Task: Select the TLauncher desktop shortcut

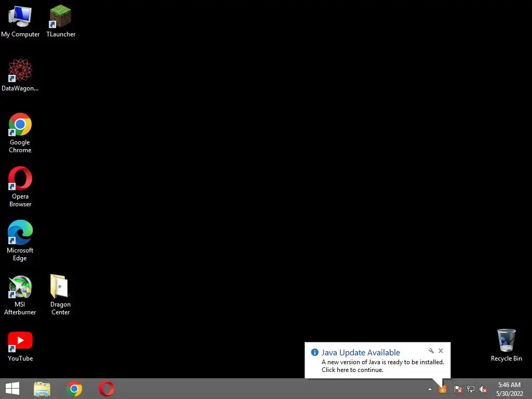Action: point(61,21)
